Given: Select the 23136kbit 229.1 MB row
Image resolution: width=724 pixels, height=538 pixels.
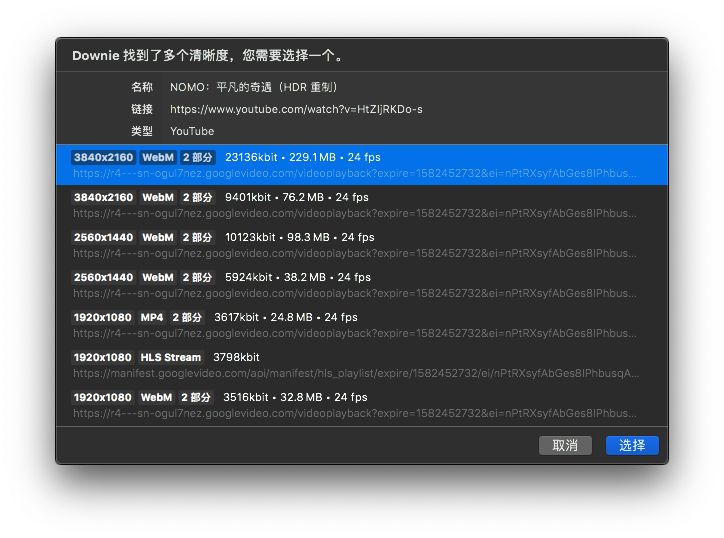Looking at the screenshot, I should tap(362, 165).
